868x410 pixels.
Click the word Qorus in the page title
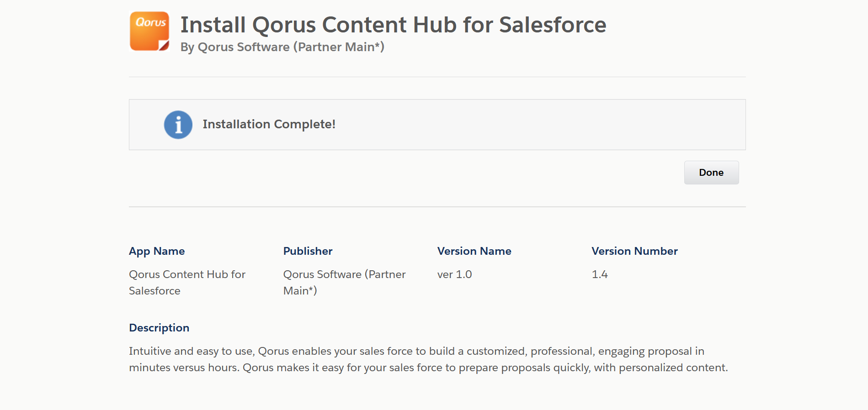[x=284, y=25]
